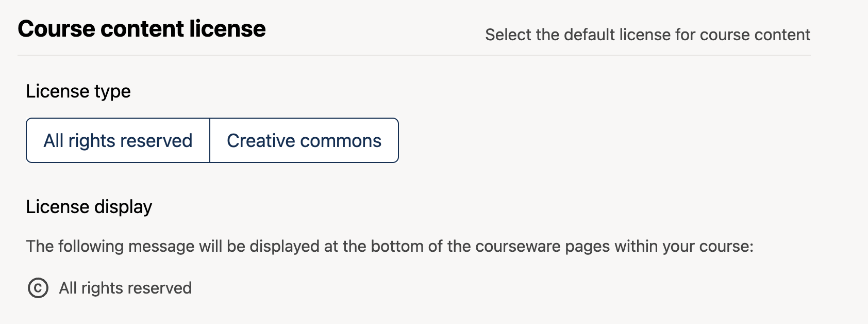Set license type to All rights reserved
The width and height of the screenshot is (868, 324).
(x=118, y=140)
